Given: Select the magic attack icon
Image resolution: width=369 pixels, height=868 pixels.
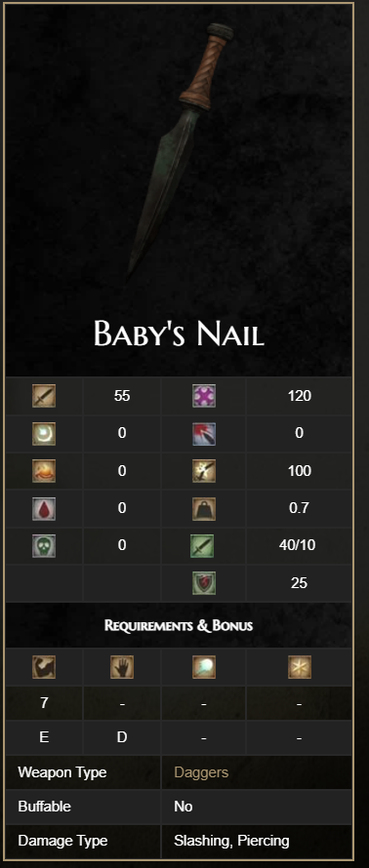Looking at the screenshot, I should [44, 433].
